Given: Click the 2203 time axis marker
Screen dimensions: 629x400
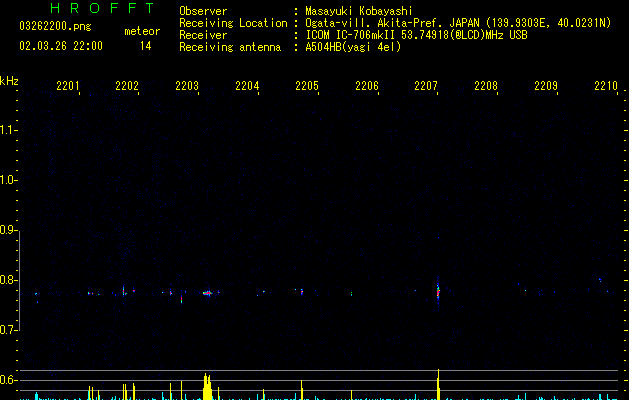Looking at the screenshot, I should pyautogui.click(x=187, y=86).
